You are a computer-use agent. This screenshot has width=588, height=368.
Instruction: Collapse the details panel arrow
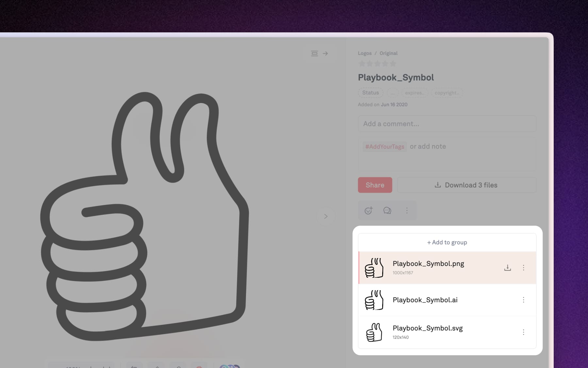click(325, 53)
